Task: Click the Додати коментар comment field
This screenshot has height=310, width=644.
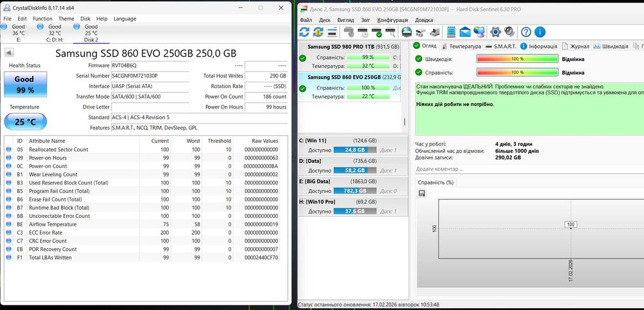Action: tap(529, 169)
